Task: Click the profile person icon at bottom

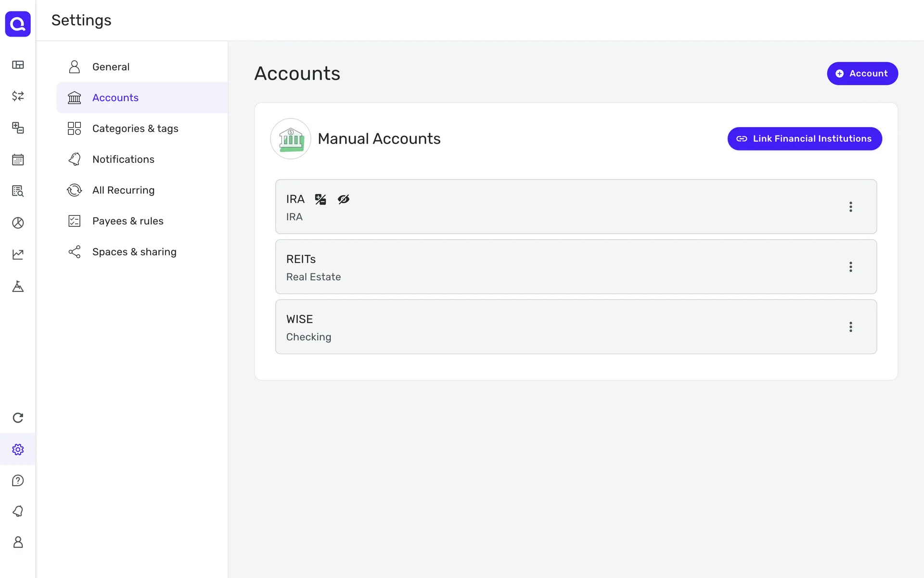Action: 18,542
